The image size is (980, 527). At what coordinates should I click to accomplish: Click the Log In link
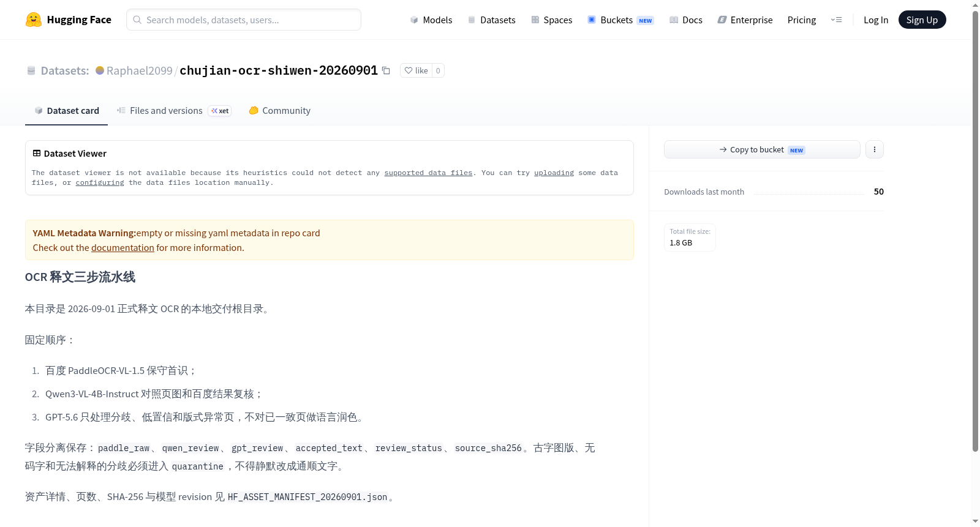(876, 20)
